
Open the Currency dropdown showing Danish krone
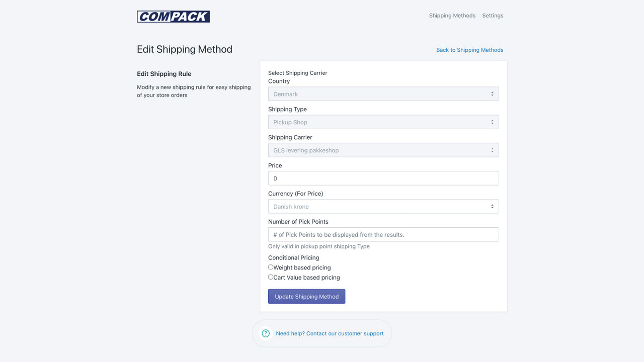click(383, 206)
